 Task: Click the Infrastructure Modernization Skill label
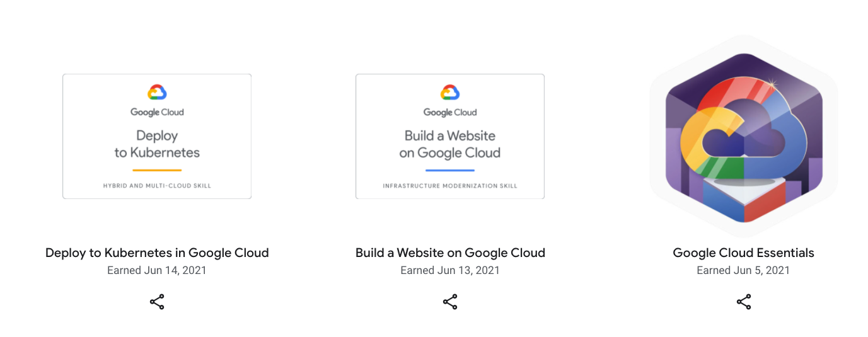click(450, 186)
